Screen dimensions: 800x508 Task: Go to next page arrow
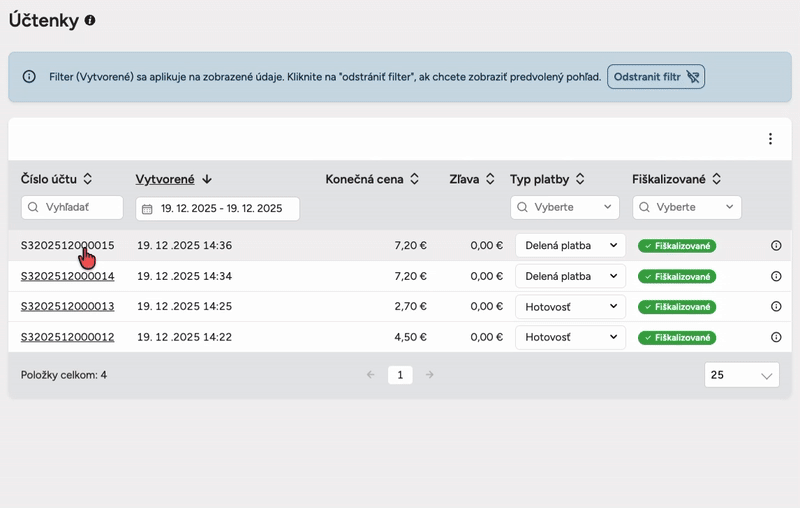[429, 375]
